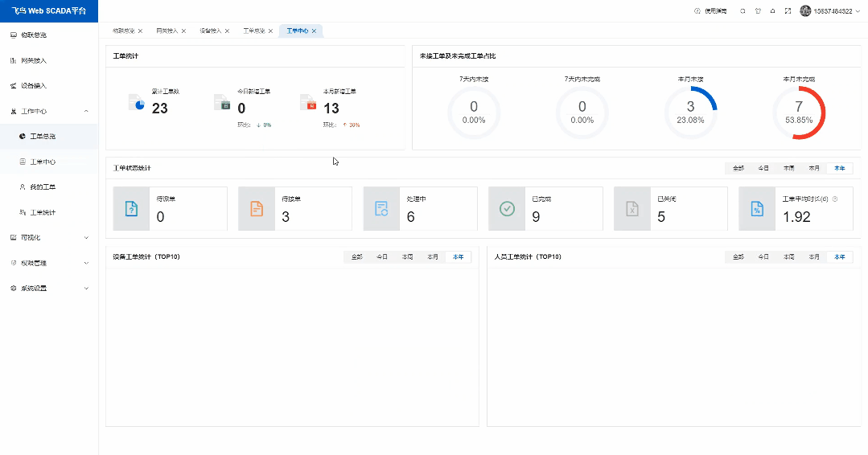This screenshot has width=868, height=455.
Task: Click the user avatar picture
Action: pos(805,11)
